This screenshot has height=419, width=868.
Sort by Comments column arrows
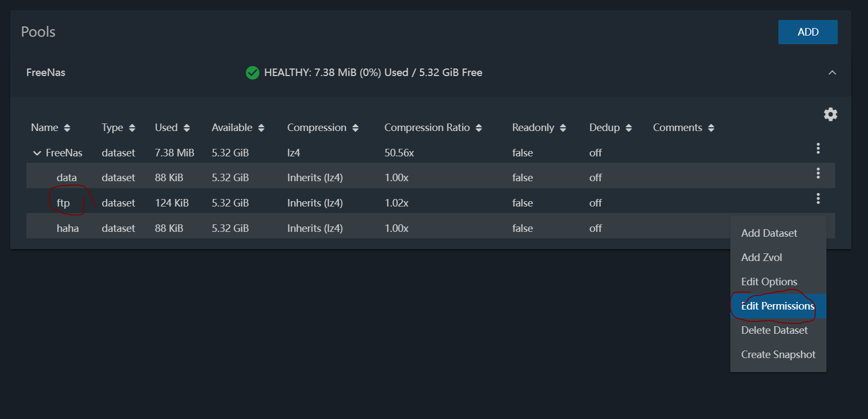tap(711, 128)
